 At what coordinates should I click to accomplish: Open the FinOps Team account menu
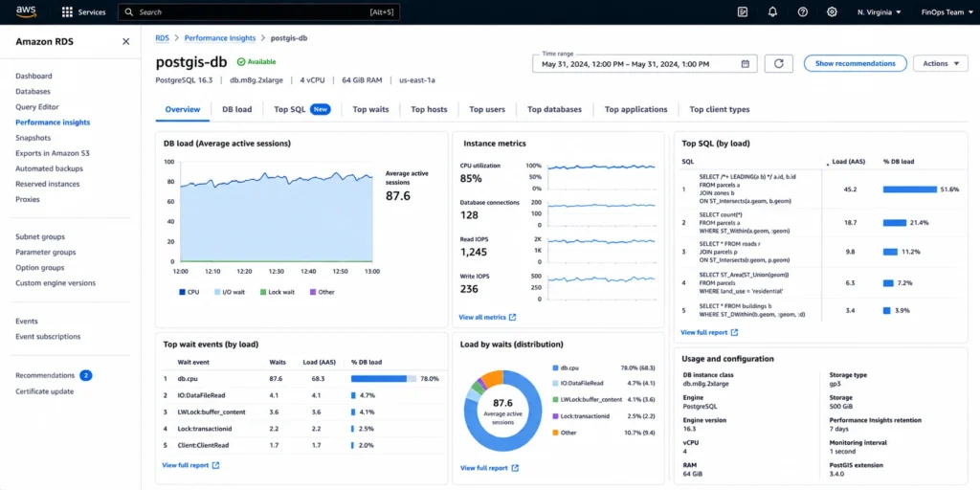[x=947, y=11]
